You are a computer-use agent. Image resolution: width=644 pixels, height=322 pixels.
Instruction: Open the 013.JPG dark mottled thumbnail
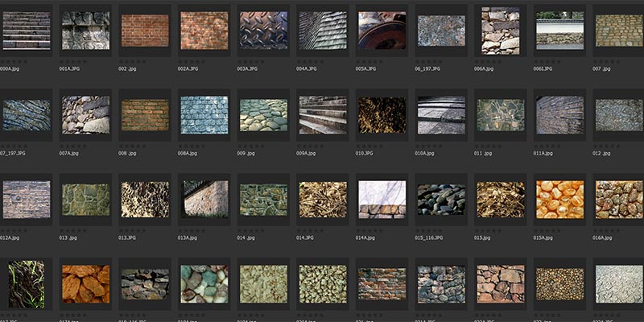[x=145, y=200]
